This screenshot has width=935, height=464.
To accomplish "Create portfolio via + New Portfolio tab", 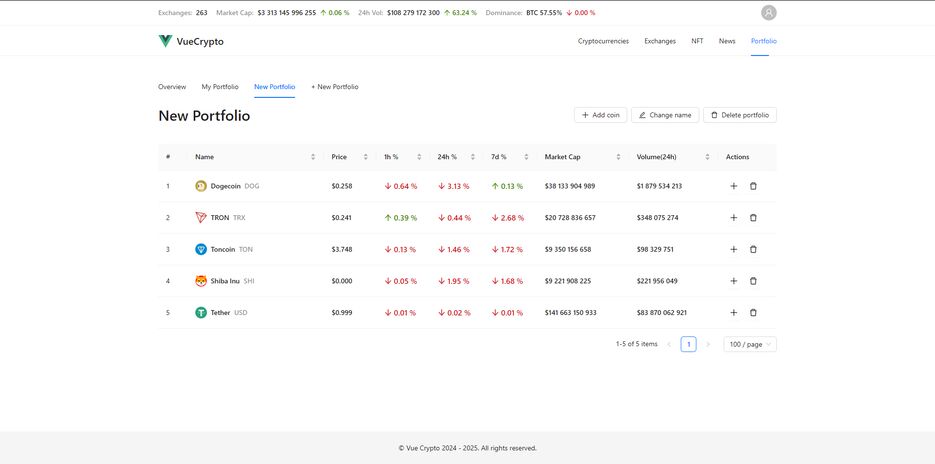I will click(x=335, y=87).
